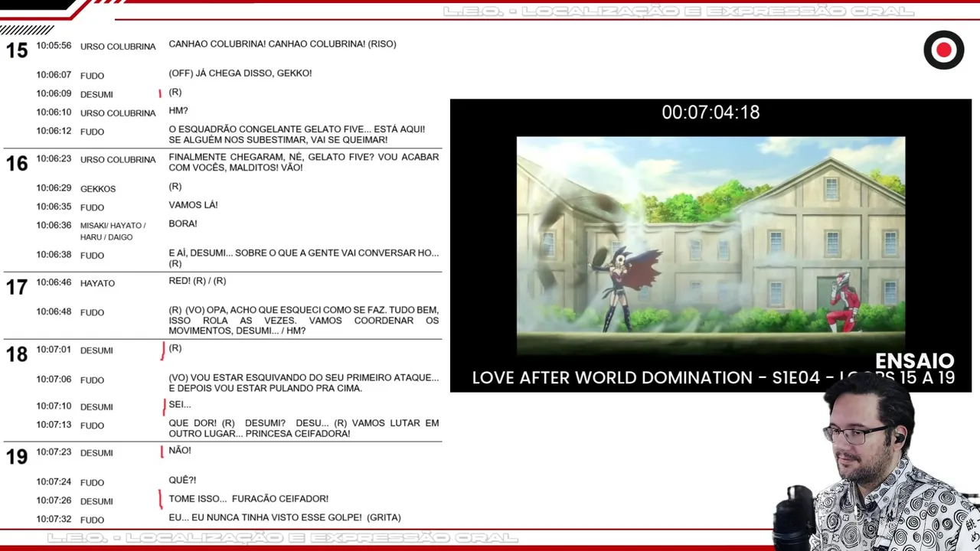The width and height of the screenshot is (980, 551).
Task: Click timecode 10:06:38
Action: [x=54, y=254]
